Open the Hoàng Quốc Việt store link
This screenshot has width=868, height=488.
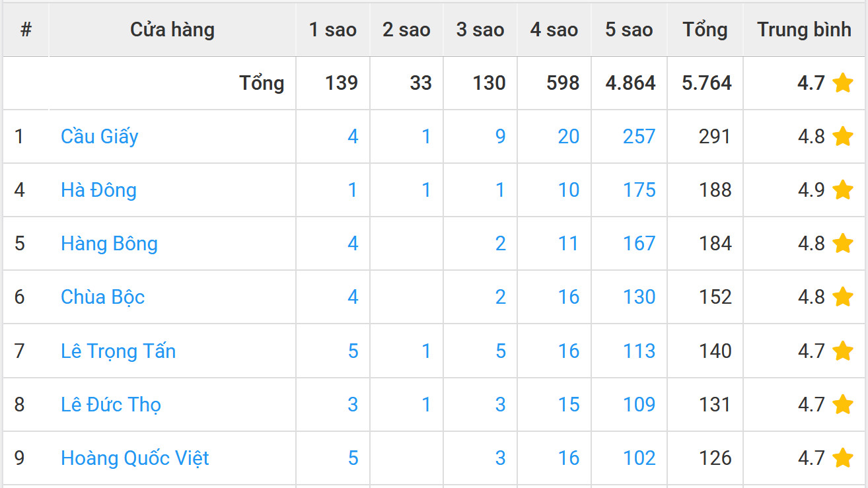135,458
